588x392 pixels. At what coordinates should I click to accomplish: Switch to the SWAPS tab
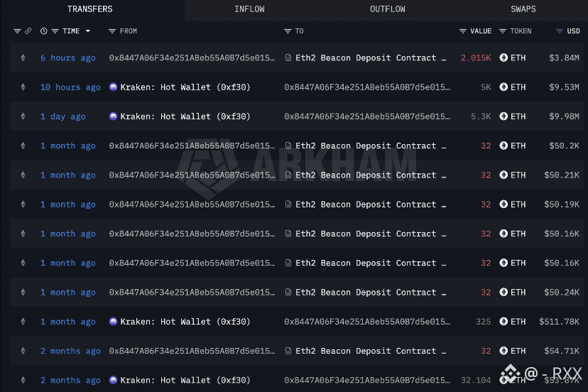coord(523,9)
